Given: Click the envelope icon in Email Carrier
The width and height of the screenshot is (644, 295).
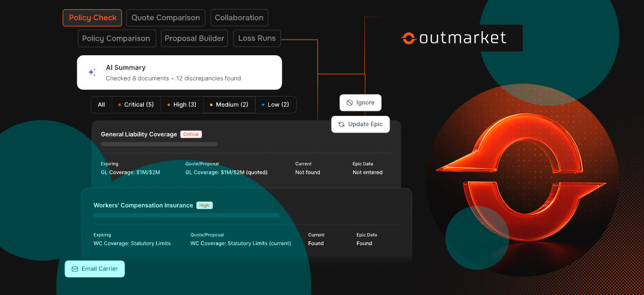Looking at the screenshot, I should [75, 269].
